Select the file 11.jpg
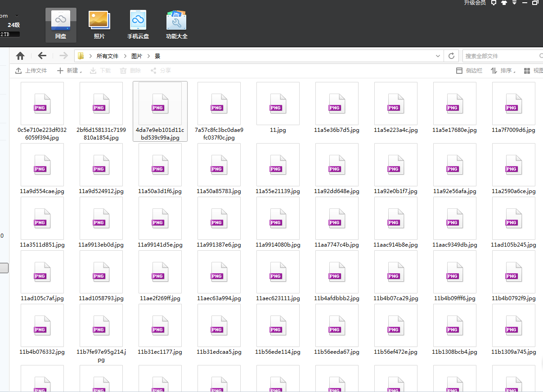The image size is (543, 392). pos(278,108)
